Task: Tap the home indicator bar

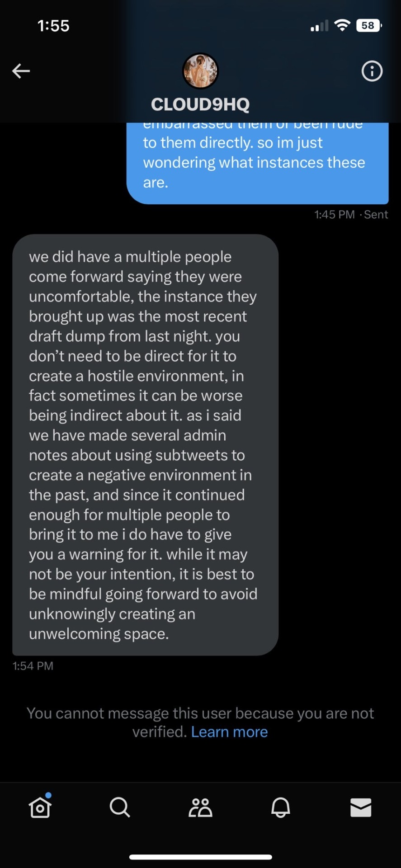Action: point(200,857)
